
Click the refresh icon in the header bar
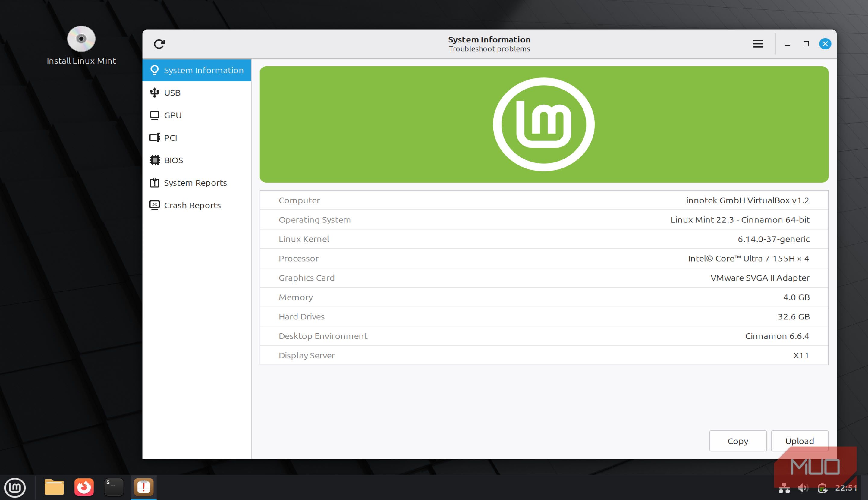point(159,44)
